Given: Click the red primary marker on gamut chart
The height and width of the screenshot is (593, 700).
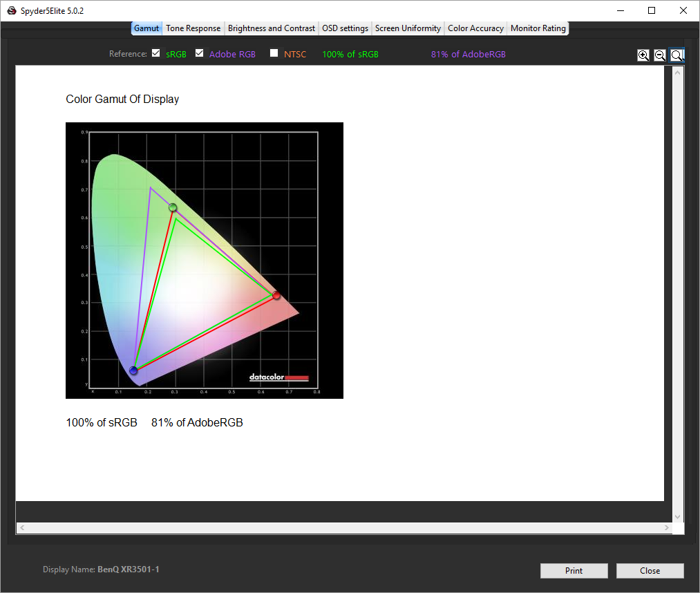Looking at the screenshot, I should point(276,295).
